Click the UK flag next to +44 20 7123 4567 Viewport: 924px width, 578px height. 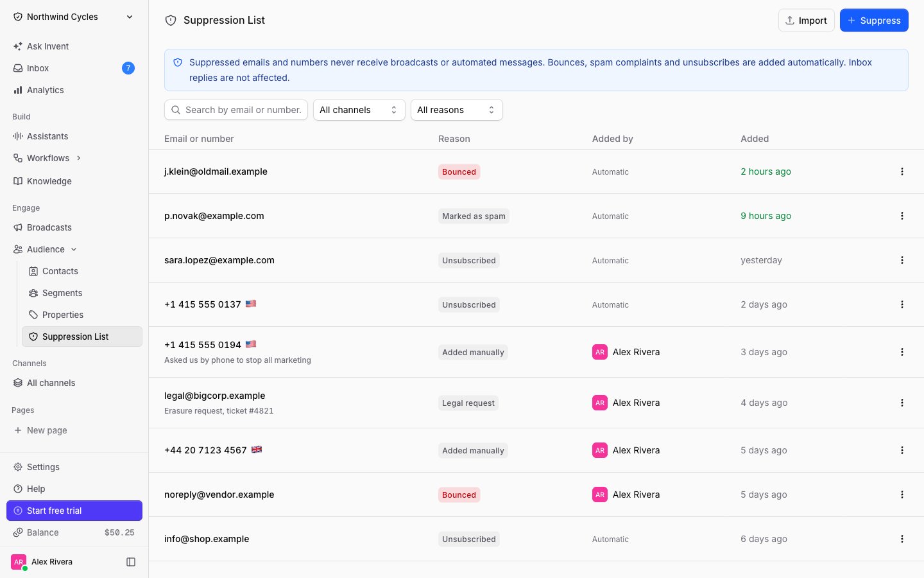tap(257, 450)
